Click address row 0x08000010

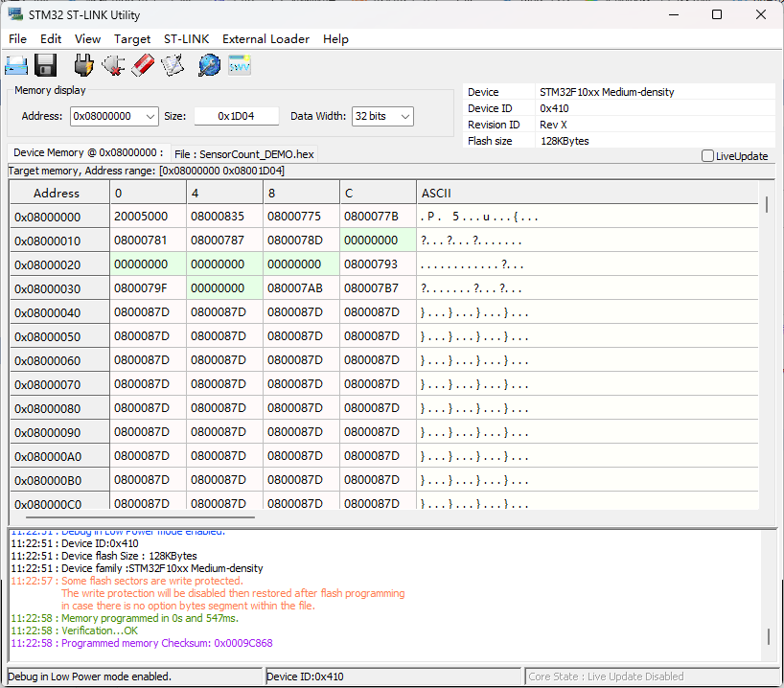point(59,241)
